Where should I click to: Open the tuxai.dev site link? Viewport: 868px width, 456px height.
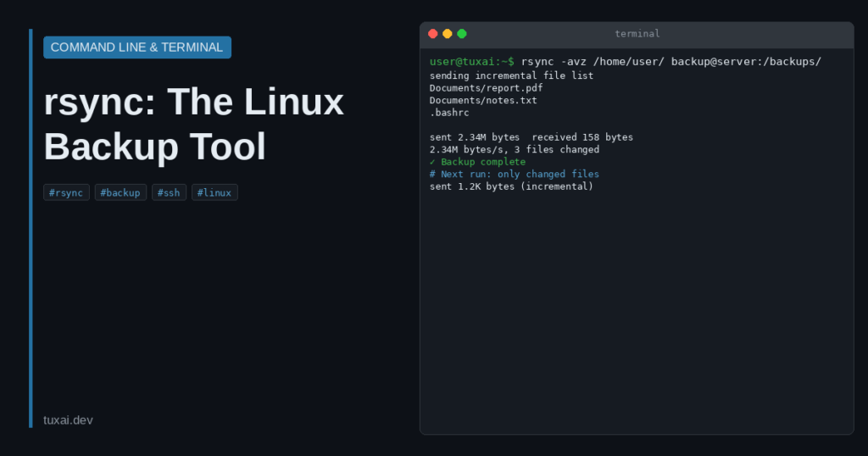[x=68, y=420]
